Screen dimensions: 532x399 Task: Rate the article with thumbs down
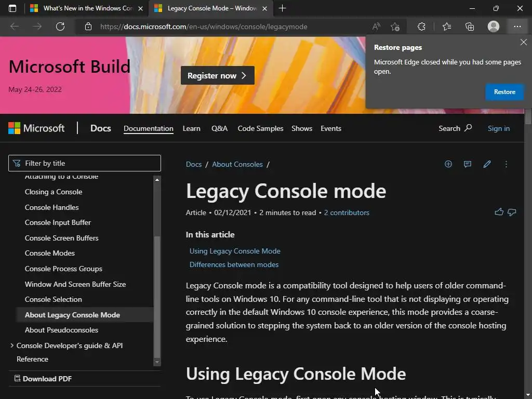(512, 212)
